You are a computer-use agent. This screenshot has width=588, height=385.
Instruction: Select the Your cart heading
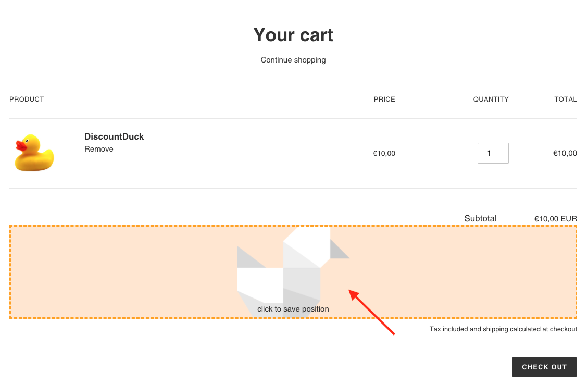click(293, 35)
